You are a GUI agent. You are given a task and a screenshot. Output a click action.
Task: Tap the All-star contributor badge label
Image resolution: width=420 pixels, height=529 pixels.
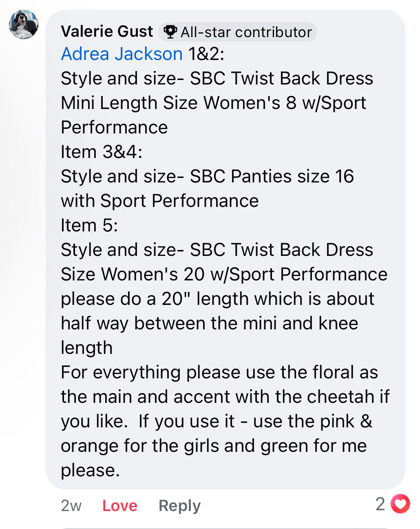[238, 32]
